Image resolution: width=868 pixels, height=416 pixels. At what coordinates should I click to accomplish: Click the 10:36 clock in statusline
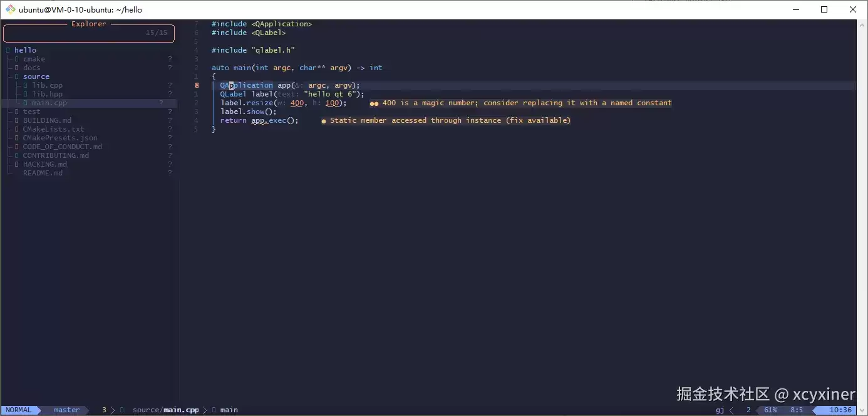coord(840,410)
